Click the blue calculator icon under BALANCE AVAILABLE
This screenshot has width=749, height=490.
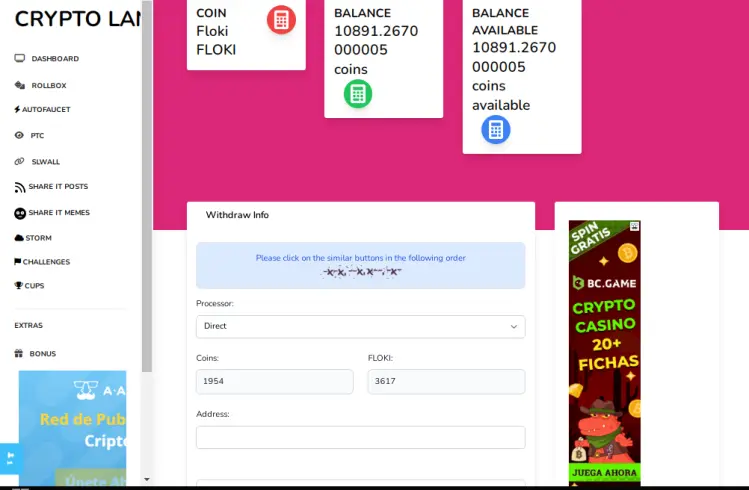(496, 129)
